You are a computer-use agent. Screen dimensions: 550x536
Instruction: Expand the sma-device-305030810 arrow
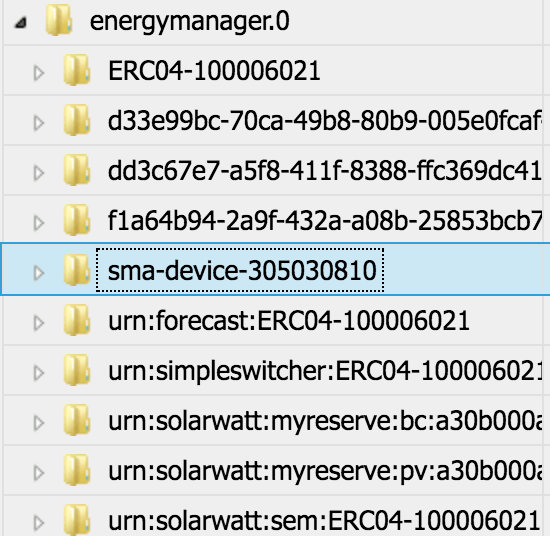[x=39, y=273]
